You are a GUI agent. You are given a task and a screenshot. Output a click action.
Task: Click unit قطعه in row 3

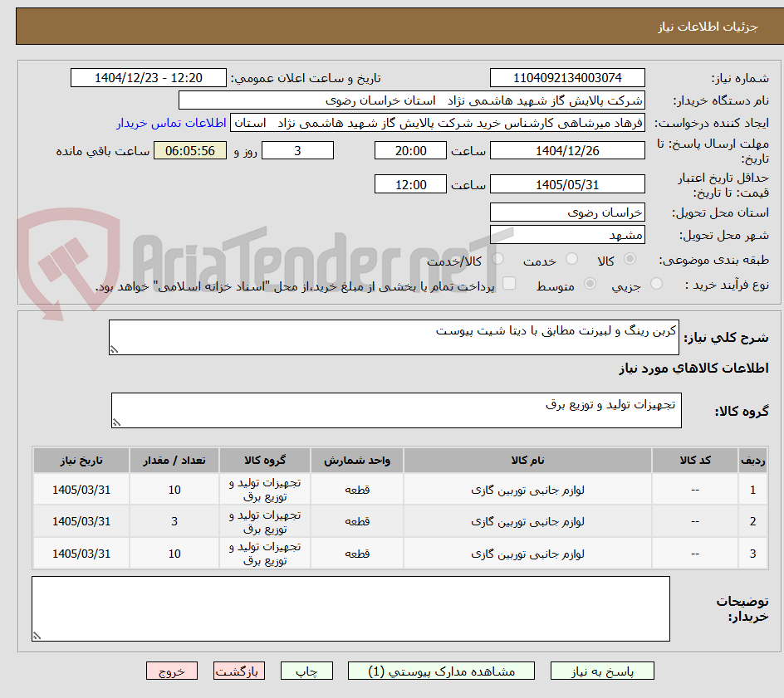[357, 554]
